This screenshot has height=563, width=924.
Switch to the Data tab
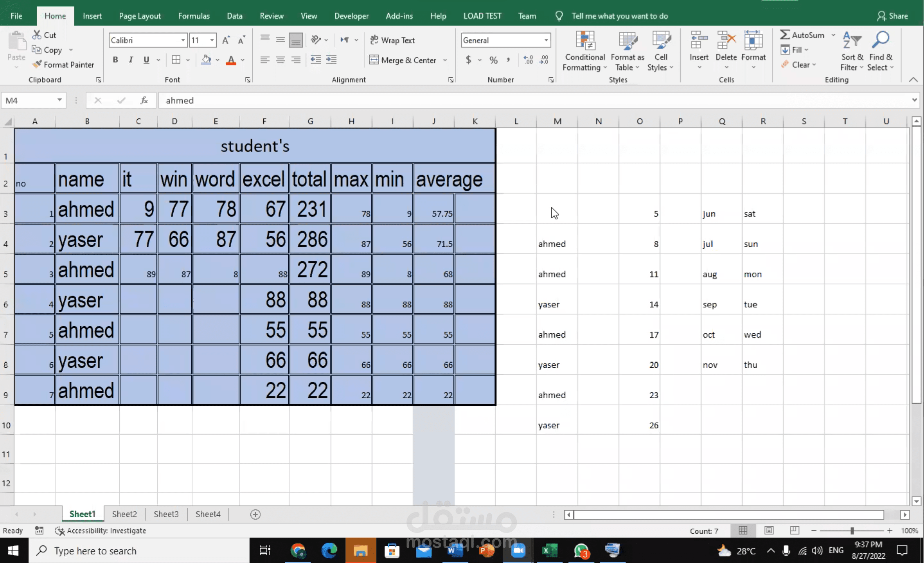[234, 16]
